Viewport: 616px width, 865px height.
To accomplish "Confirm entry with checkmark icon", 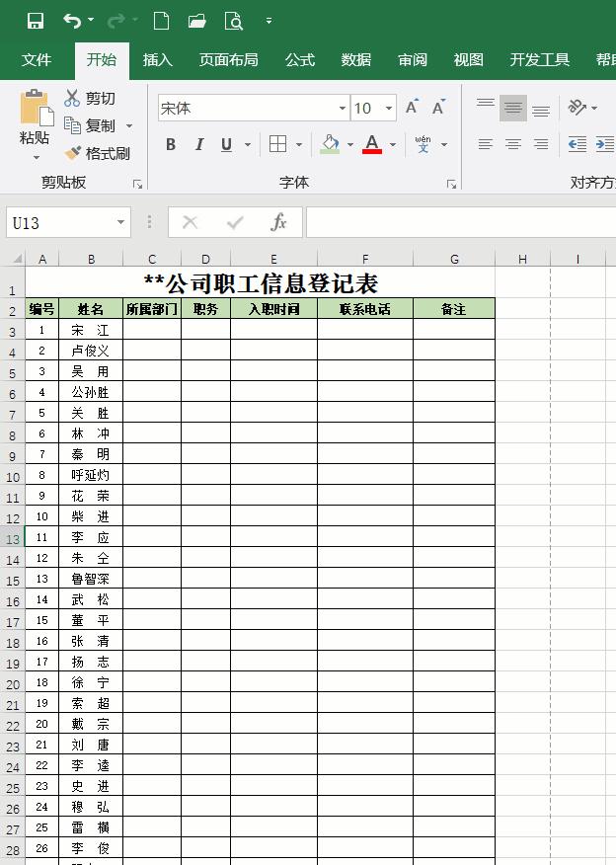I will pos(235,222).
